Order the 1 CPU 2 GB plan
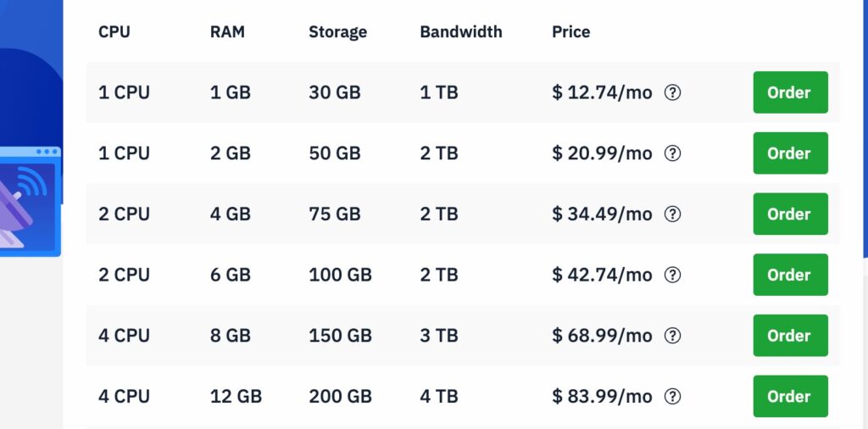 click(x=789, y=153)
